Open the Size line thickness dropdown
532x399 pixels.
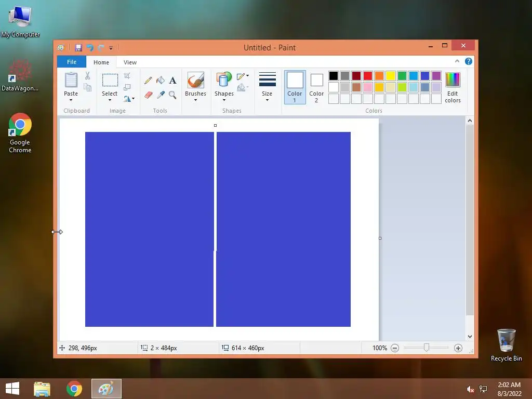pos(267,87)
